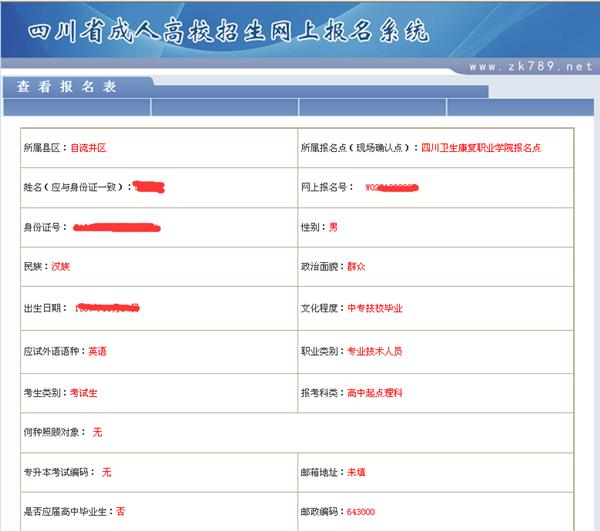Click the system title banner 四川省成人高校招生网上报名系统
The width and height of the screenshot is (600, 531).
(x=229, y=31)
